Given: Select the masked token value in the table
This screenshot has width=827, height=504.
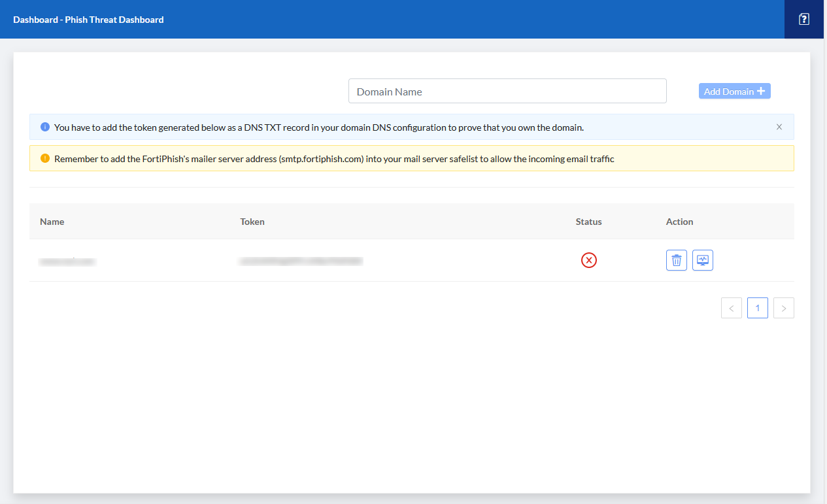Looking at the screenshot, I should coord(300,260).
